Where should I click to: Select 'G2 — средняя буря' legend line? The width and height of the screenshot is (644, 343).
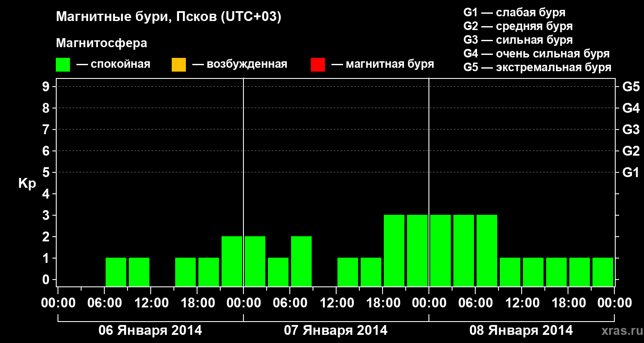(x=518, y=26)
